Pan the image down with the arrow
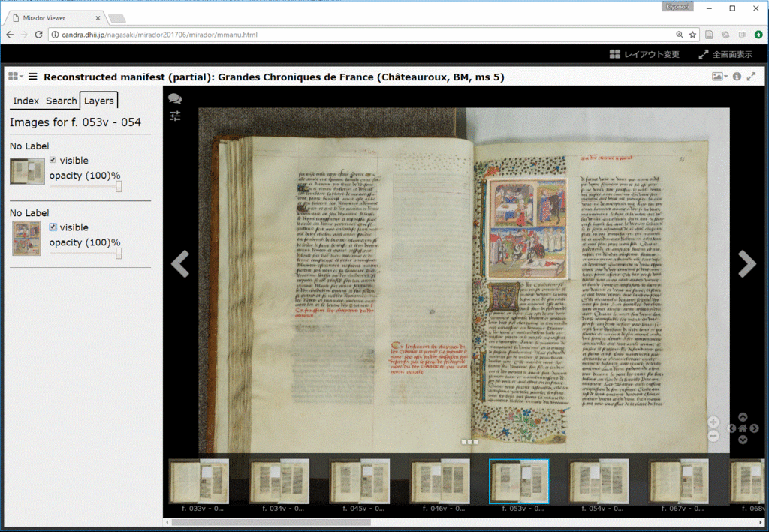The width and height of the screenshot is (769, 532). pos(743,440)
